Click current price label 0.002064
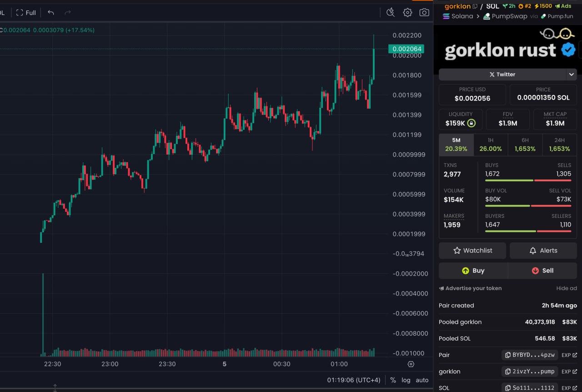Image resolution: width=582 pixels, height=392 pixels. pos(406,49)
